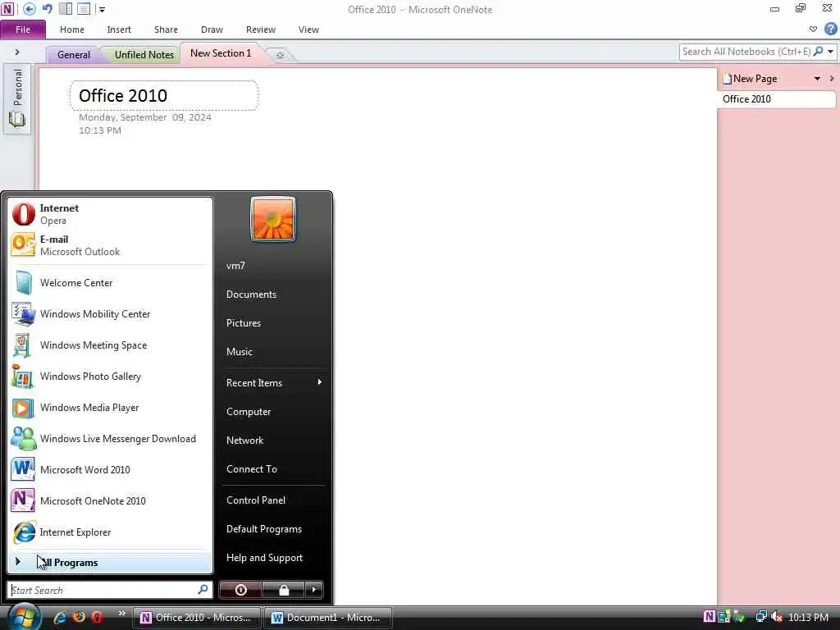Image resolution: width=840 pixels, height=630 pixels.
Task: Launch Microsoft OneNote 2010 from Start menu
Action: coord(109,501)
